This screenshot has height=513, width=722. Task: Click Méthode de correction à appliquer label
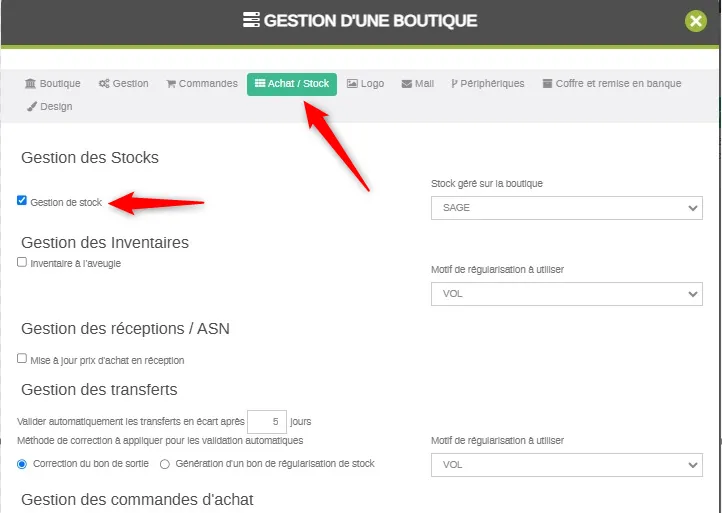coord(160,441)
